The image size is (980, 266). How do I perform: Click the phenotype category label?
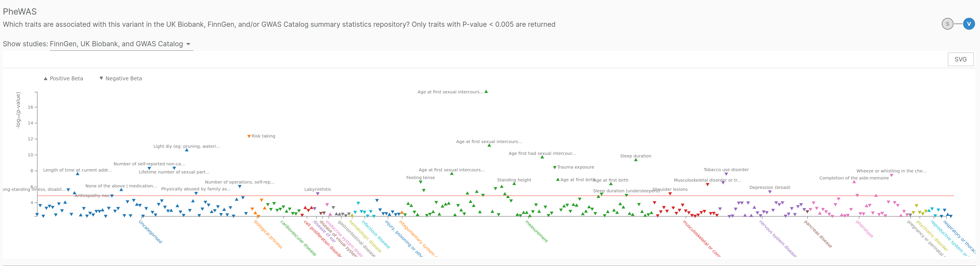point(865,229)
